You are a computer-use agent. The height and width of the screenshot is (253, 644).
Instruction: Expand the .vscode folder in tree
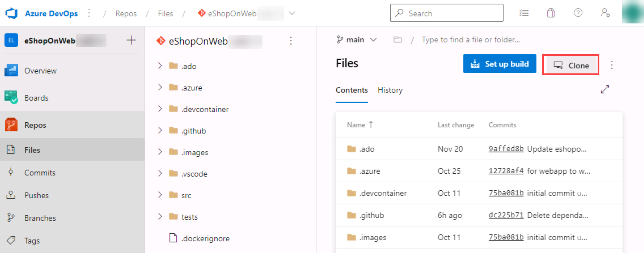(x=160, y=174)
